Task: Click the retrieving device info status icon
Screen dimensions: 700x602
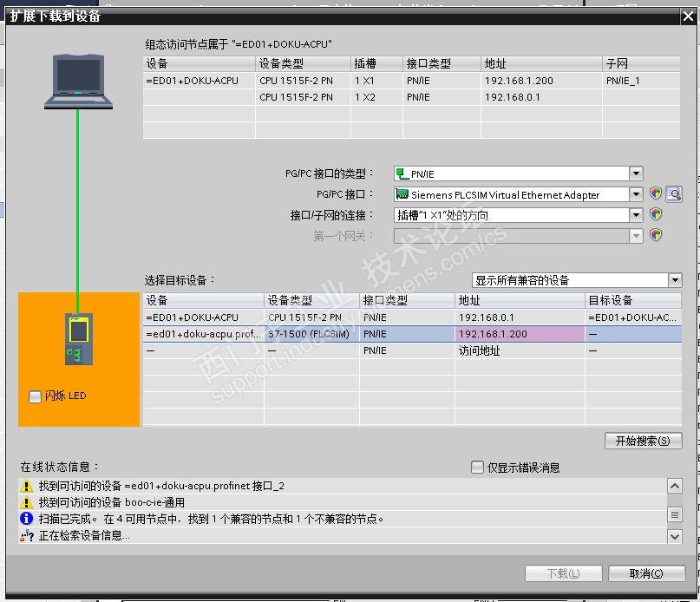Action: pyautogui.click(x=27, y=535)
